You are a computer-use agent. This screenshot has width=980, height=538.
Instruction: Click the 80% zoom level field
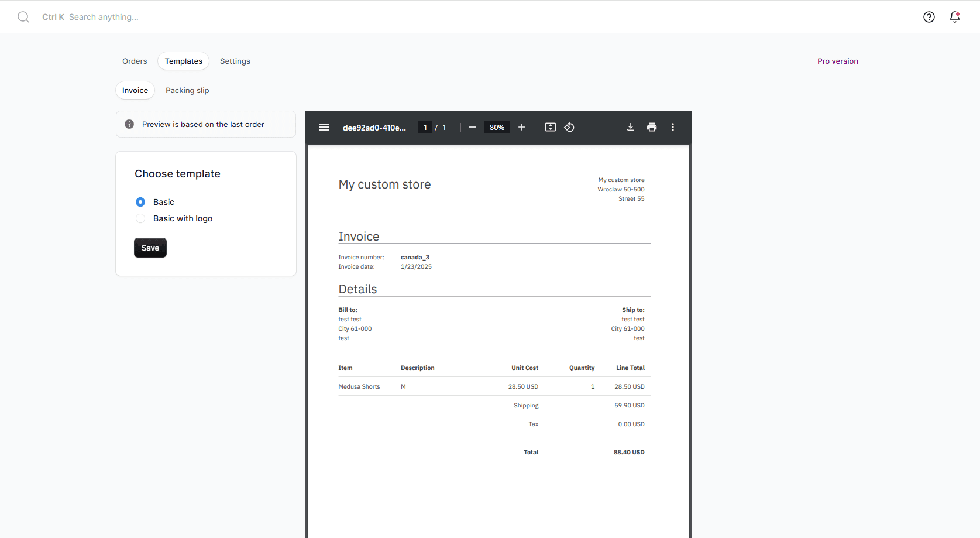pyautogui.click(x=497, y=127)
